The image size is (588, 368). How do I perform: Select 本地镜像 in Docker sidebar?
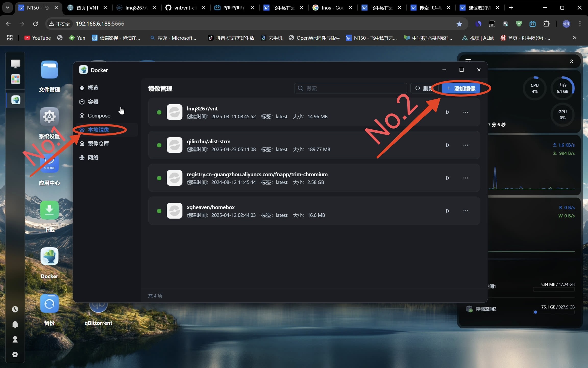[x=107, y=130]
